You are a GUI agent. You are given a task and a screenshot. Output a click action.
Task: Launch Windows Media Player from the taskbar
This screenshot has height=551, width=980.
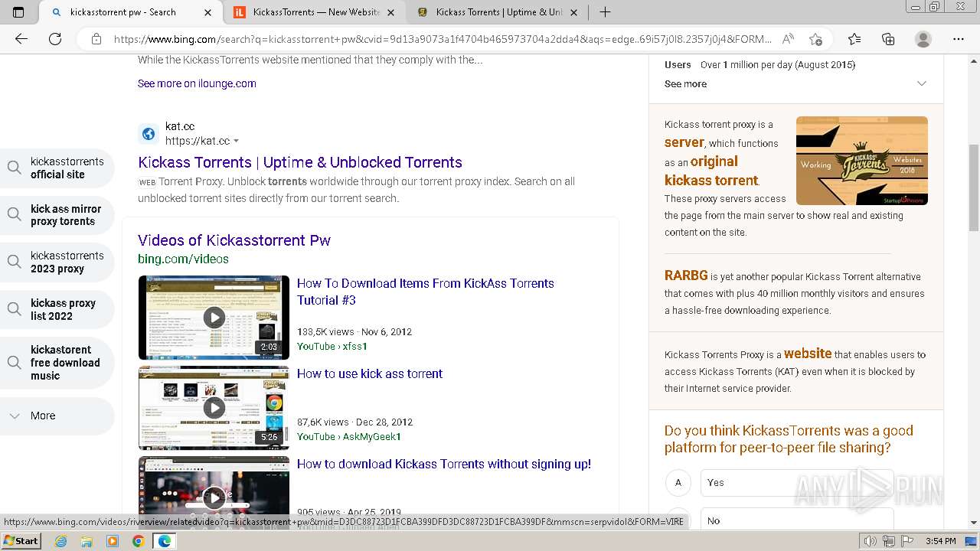[x=113, y=541]
